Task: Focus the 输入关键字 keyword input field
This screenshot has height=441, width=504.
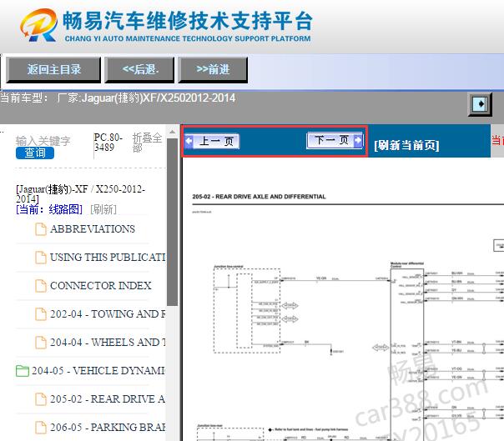Action: tap(43, 141)
